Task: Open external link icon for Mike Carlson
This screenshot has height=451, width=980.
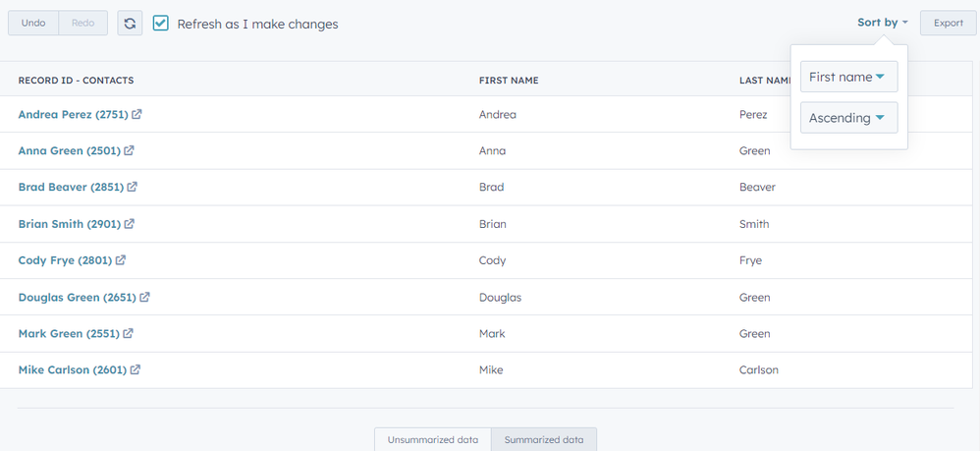Action: (x=136, y=370)
